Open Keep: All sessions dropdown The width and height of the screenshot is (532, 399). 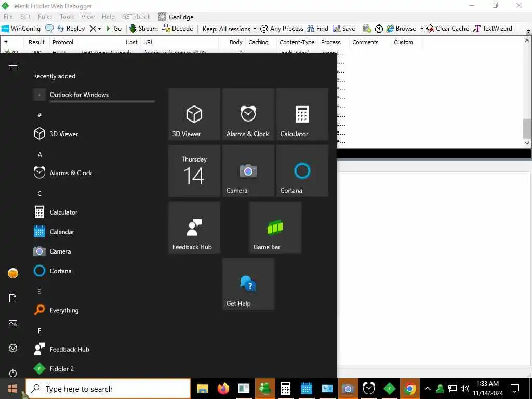click(x=229, y=29)
